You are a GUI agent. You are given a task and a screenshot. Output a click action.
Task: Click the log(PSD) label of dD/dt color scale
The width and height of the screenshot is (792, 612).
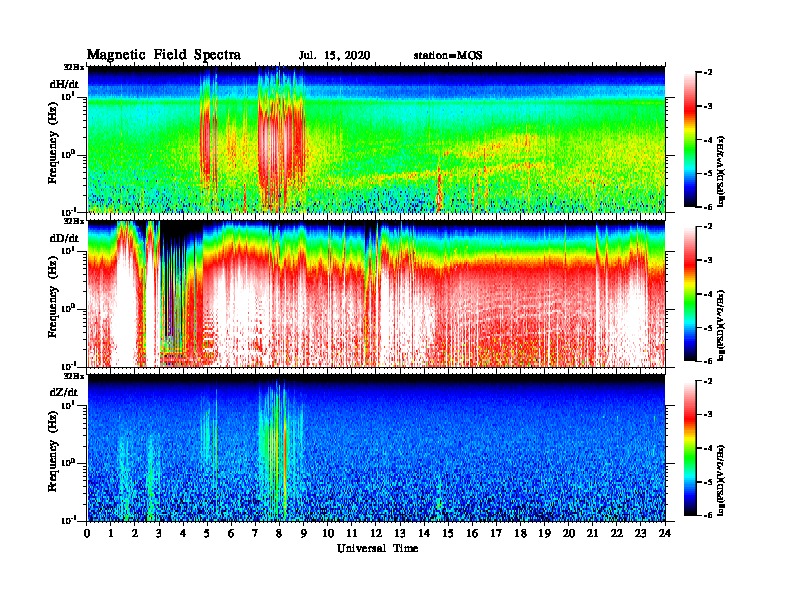pyautogui.click(x=721, y=325)
